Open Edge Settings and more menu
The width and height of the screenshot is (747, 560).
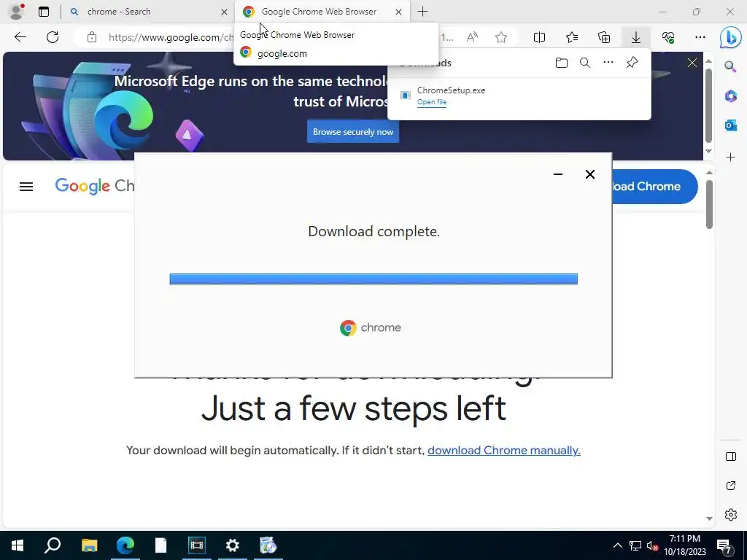pyautogui.click(x=700, y=37)
